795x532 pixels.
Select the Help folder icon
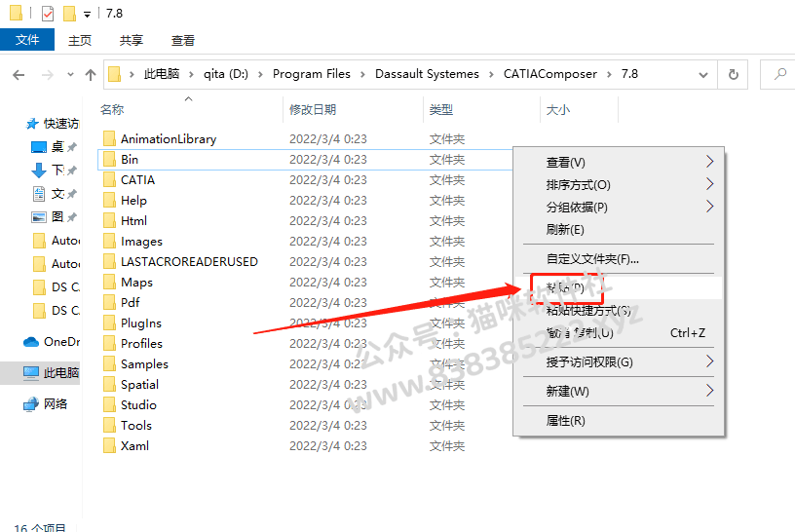pyautogui.click(x=109, y=200)
